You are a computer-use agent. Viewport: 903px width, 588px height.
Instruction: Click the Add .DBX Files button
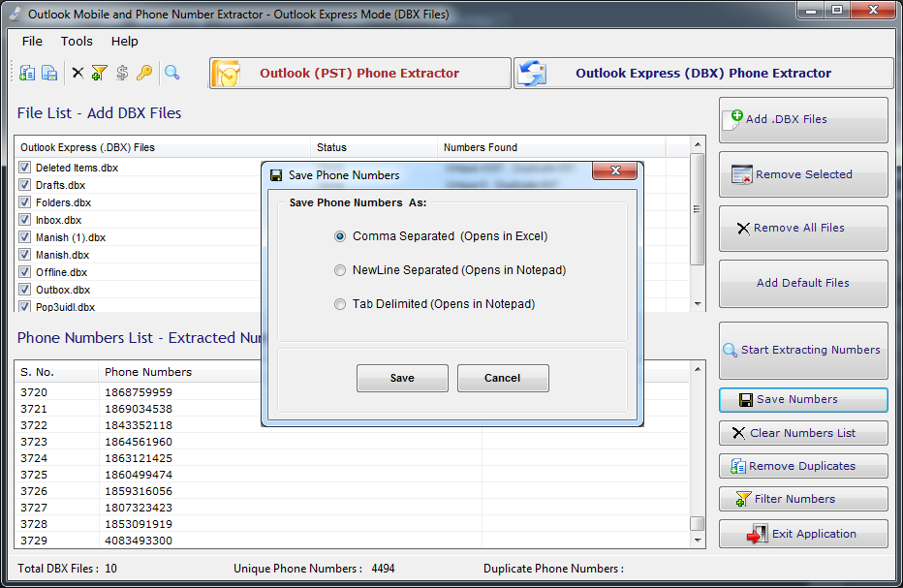point(803,120)
